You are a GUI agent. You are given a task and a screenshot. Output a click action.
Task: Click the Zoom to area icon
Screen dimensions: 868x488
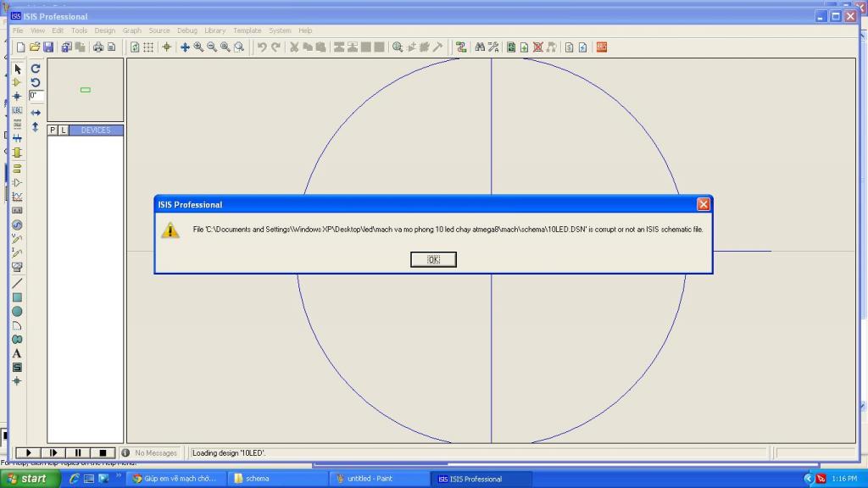pos(239,47)
